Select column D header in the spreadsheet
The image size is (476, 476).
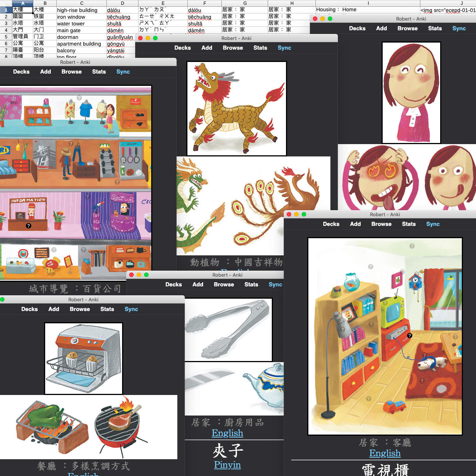tap(122, 3)
